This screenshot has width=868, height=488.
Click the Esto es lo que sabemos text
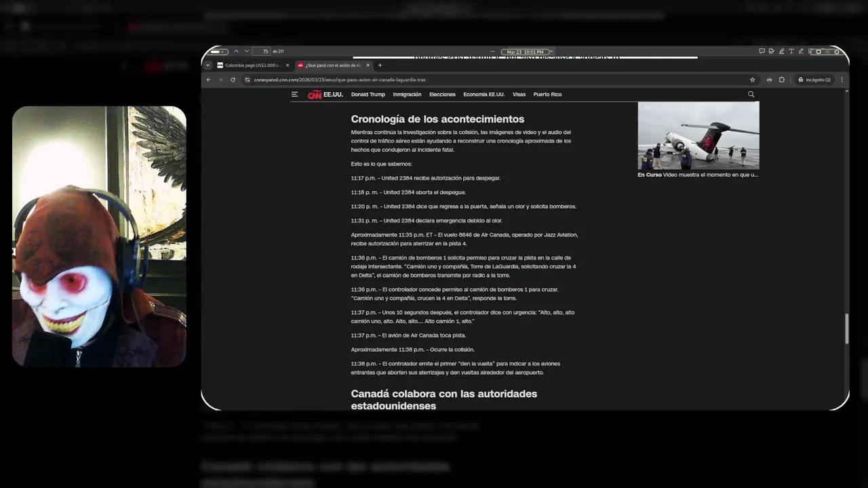coord(381,164)
